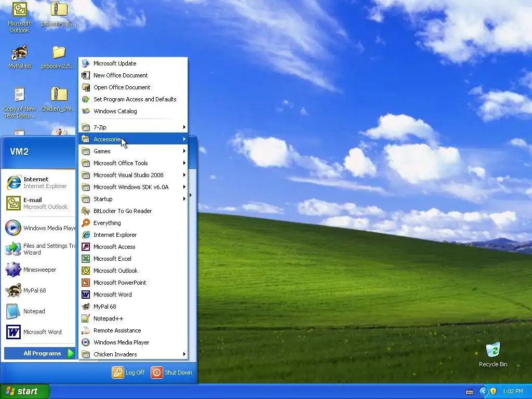This screenshot has width=532, height=399.
Task: Expand the Chicken Invaders submenu
Action: [133, 354]
